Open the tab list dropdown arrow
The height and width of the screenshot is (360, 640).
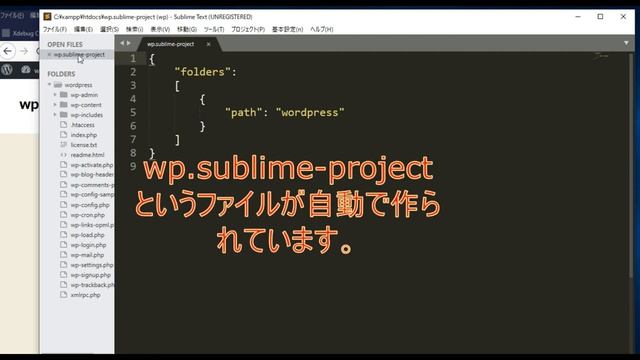click(x=626, y=43)
